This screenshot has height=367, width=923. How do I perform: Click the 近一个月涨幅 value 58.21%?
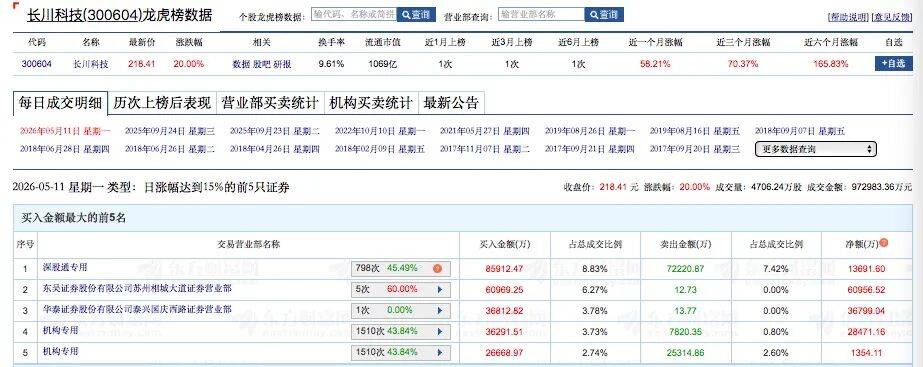[x=655, y=64]
